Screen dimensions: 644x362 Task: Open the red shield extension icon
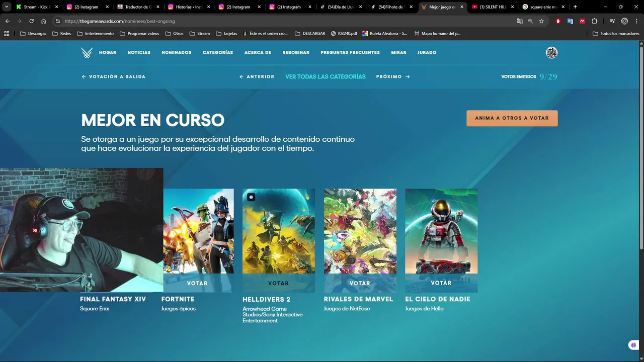pos(558,21)
